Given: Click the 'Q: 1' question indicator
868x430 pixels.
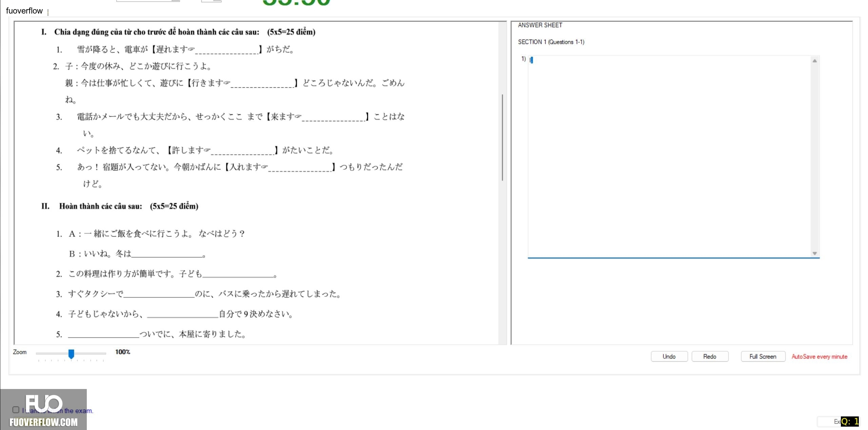Looking at the screenshot, I should pos(850,422).
